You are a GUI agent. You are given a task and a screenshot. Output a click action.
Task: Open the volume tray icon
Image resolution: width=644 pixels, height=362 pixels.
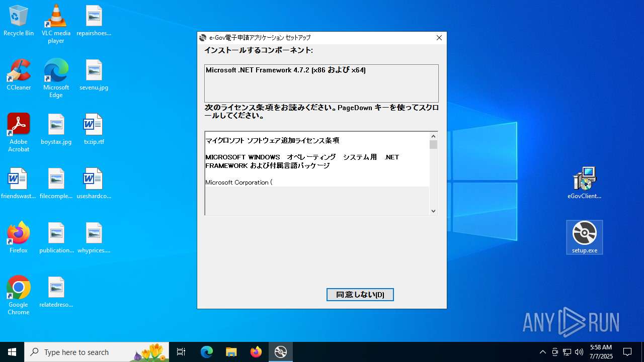tap(579, 352)
